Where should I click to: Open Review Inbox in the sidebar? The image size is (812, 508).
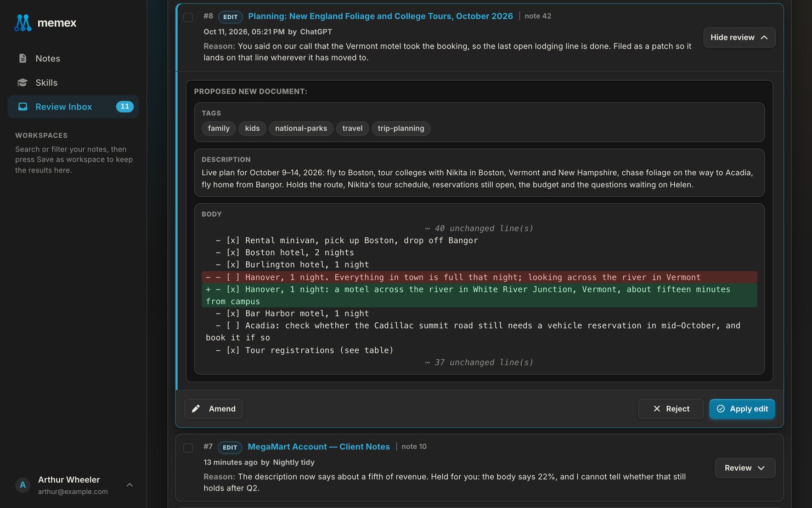(x=73, y=107)
